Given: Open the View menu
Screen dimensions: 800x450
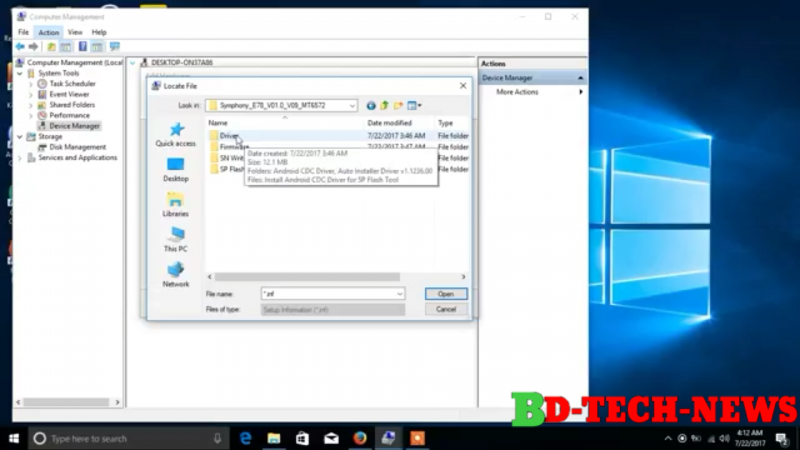Looking at the screenshot, I should click(75, 32).
